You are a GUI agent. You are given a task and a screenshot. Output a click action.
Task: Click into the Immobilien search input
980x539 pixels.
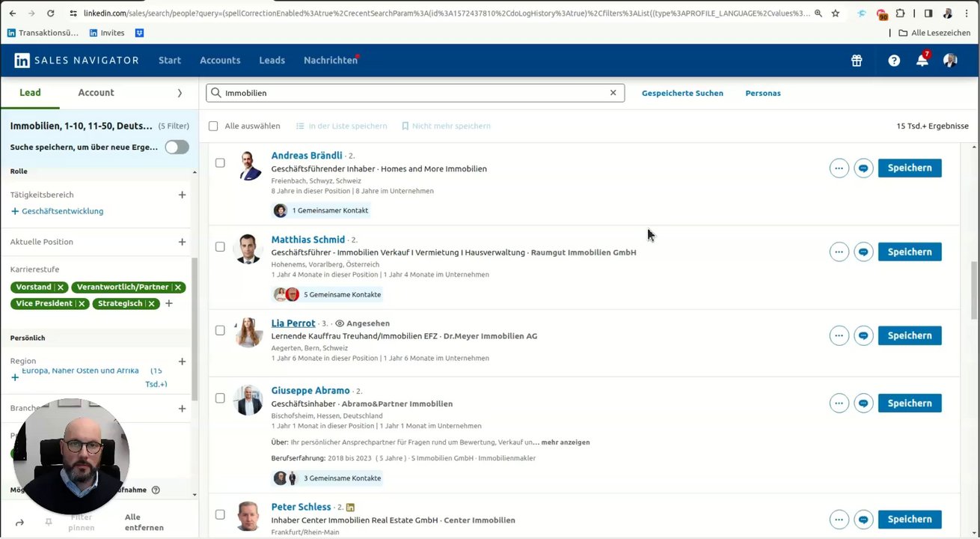tap(415, 93)
